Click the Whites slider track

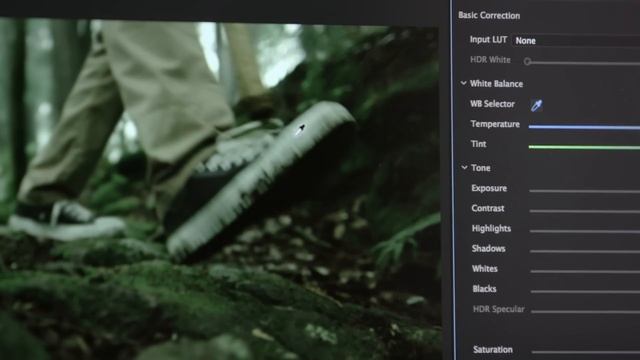(x=585, y=271)
